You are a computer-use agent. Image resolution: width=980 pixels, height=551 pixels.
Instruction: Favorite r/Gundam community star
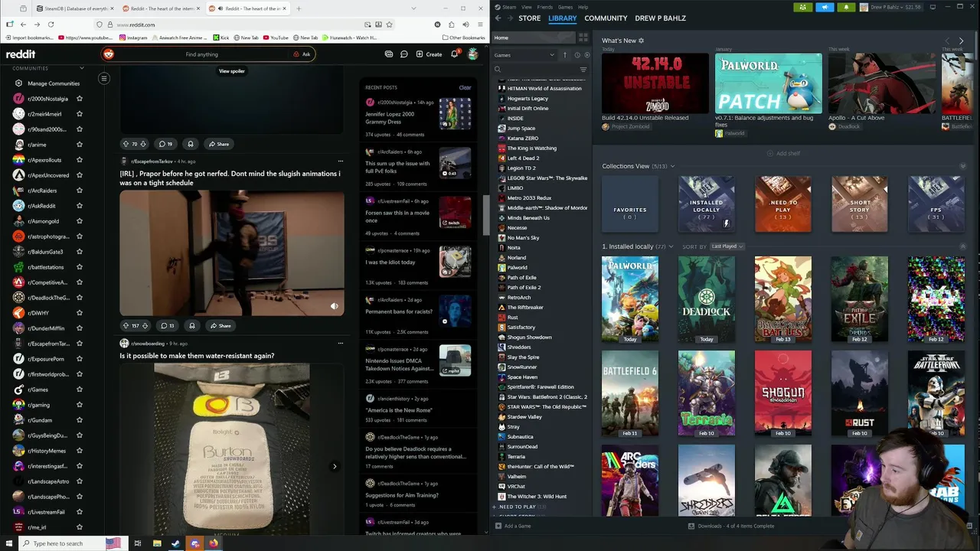[x=79, y=420]
